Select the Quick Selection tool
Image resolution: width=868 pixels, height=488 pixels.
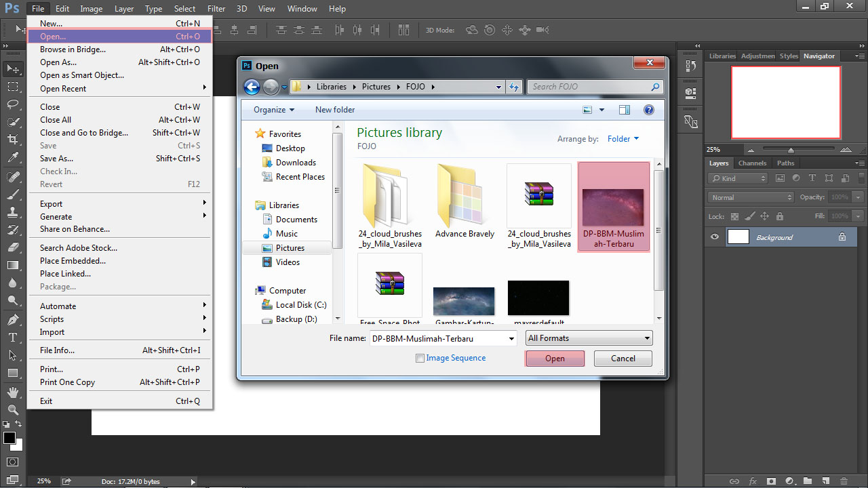pyautogui.click(x=13, y=122)
